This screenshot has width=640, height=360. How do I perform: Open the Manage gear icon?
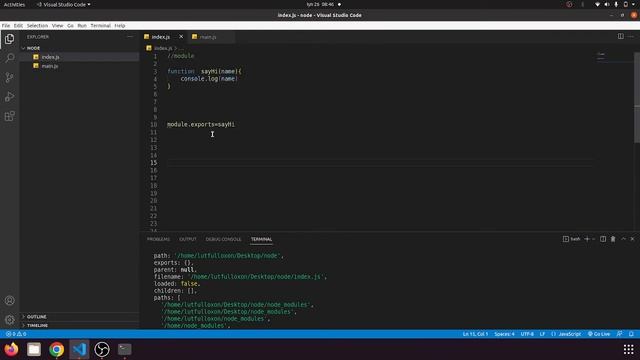point(9,320)
